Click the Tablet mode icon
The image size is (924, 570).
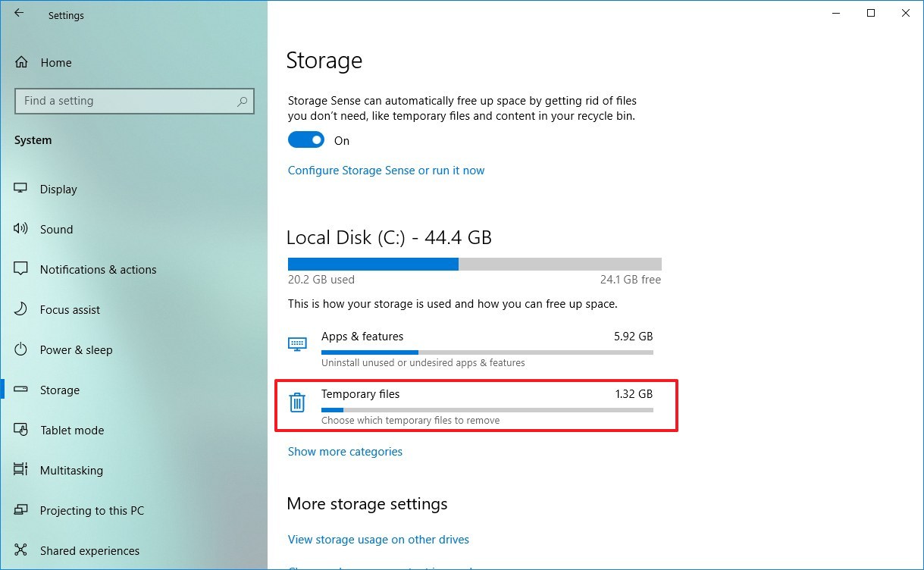[x=21, y=430]
